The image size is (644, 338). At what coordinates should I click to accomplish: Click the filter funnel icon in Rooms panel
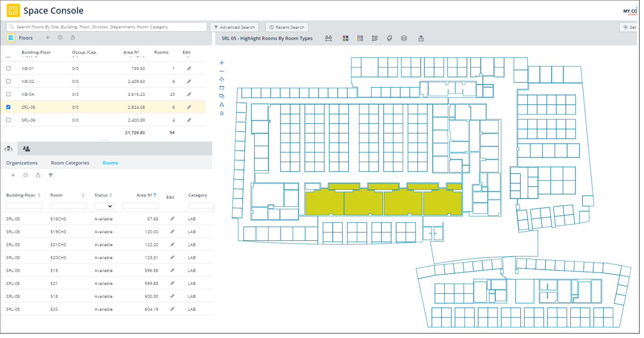(x=51, y=175)
